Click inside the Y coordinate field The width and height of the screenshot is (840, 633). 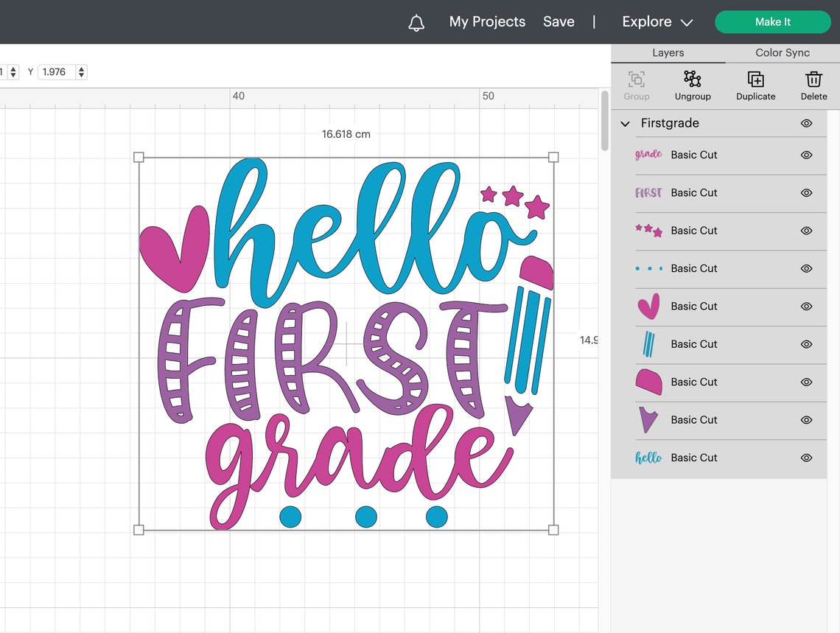click(57, 71)
